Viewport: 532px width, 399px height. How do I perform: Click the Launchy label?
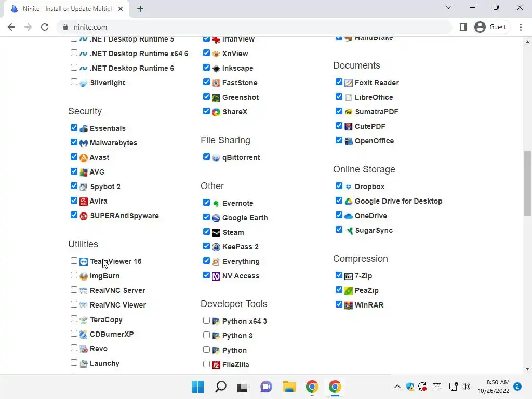(104, 363)
